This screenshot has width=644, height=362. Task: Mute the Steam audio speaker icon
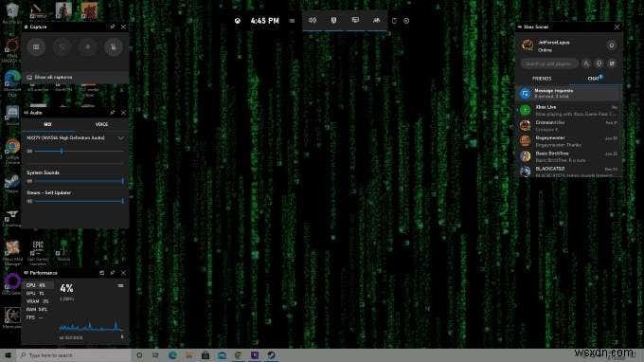29,201
